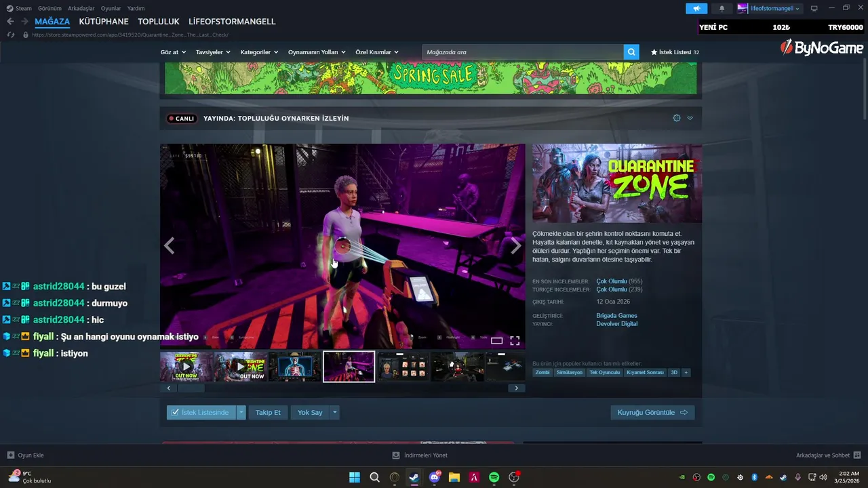Viewport: 868px width, 488px height.
Task: Click the blue announcements megaphone icon
Action: 696,8
